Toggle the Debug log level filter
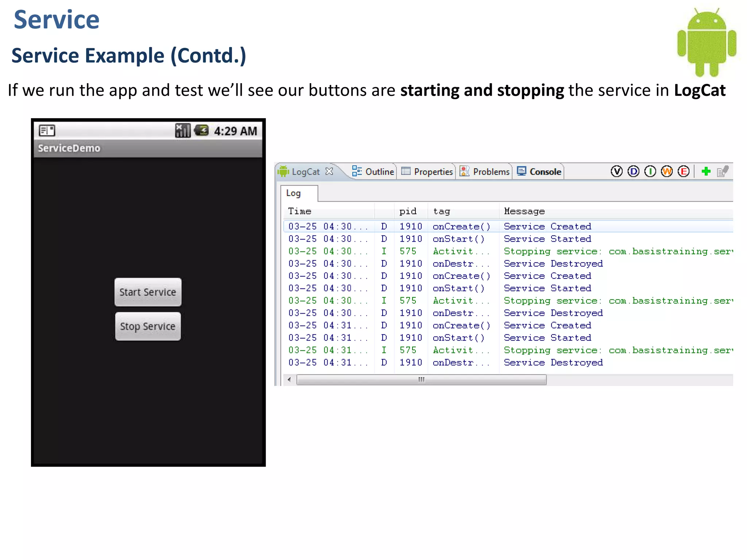This screenshot has width=747, height=560. pyautogui.click(x=634, y=171)
